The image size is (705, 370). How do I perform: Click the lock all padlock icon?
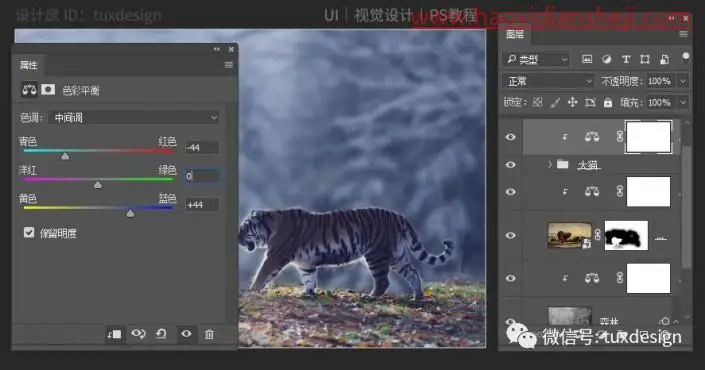pos(608,103)
